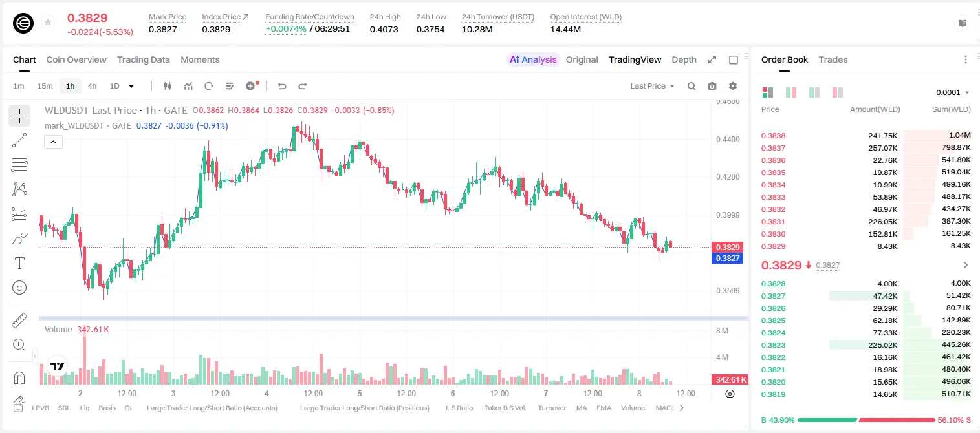Select the trend line drawing tool
The image size is (980, 433).
coord(19,140)
